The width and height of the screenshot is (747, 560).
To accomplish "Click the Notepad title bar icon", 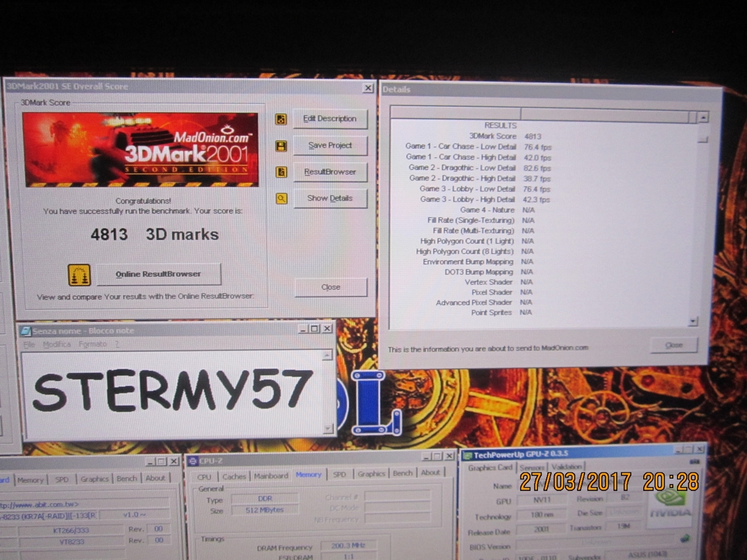I will coord(25,331).
